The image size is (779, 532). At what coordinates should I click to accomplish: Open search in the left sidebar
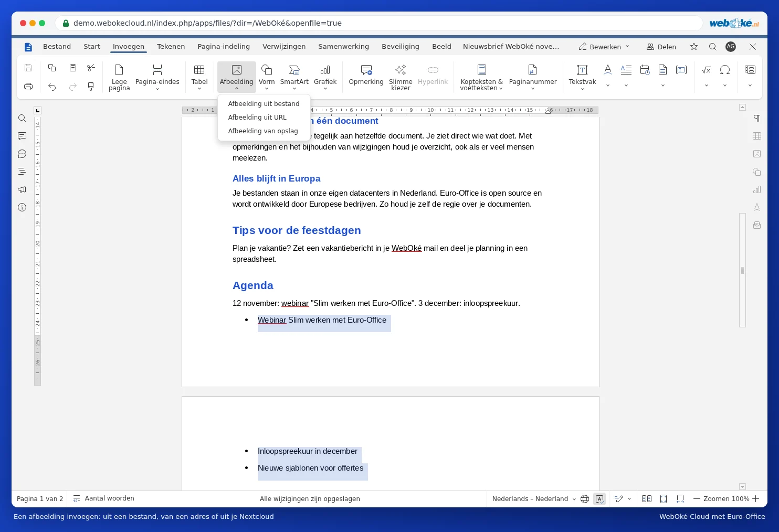[22, 118]
